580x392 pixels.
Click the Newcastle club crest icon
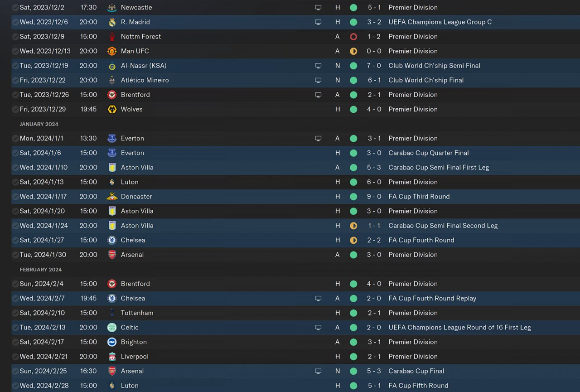click(x=112, y=8)
